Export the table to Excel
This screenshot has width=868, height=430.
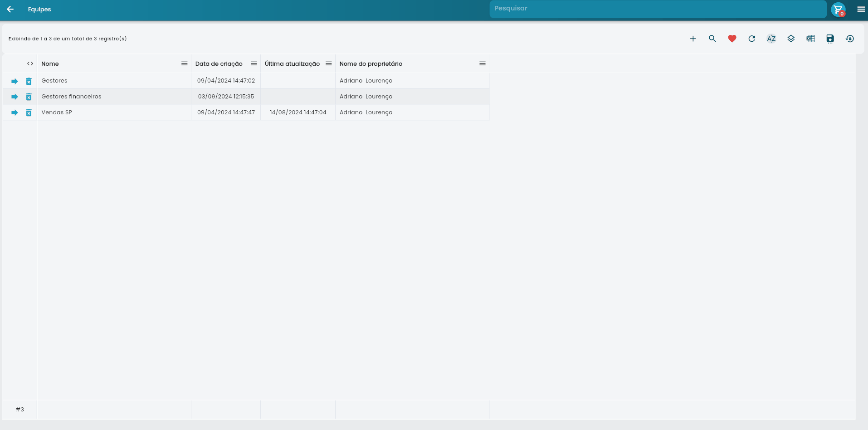(810, 39)
